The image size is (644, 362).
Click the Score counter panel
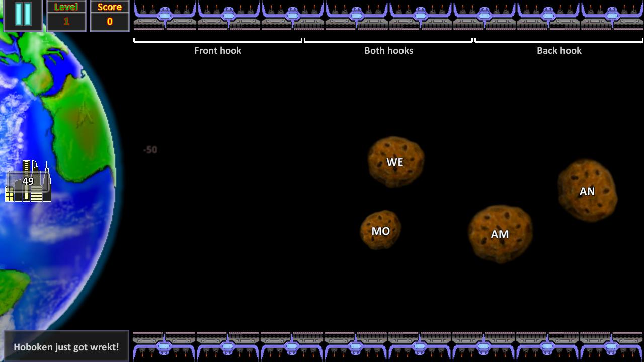(110, 16)
